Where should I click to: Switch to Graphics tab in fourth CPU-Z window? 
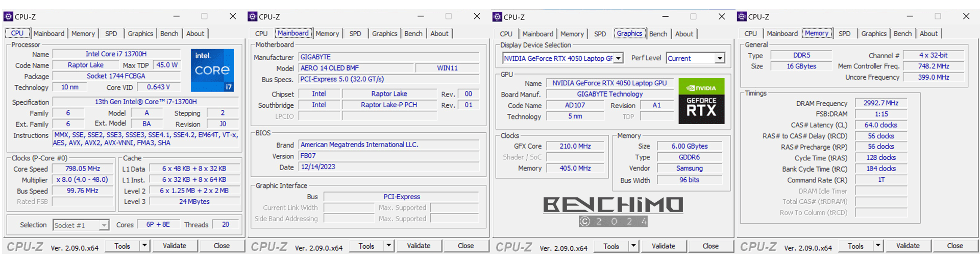pos(874,34)
